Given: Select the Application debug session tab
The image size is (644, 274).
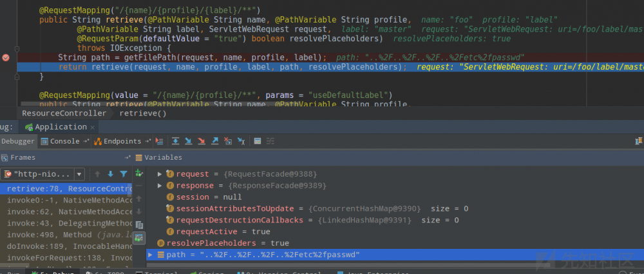Looking at the screenshot, I should pos(60,127).
